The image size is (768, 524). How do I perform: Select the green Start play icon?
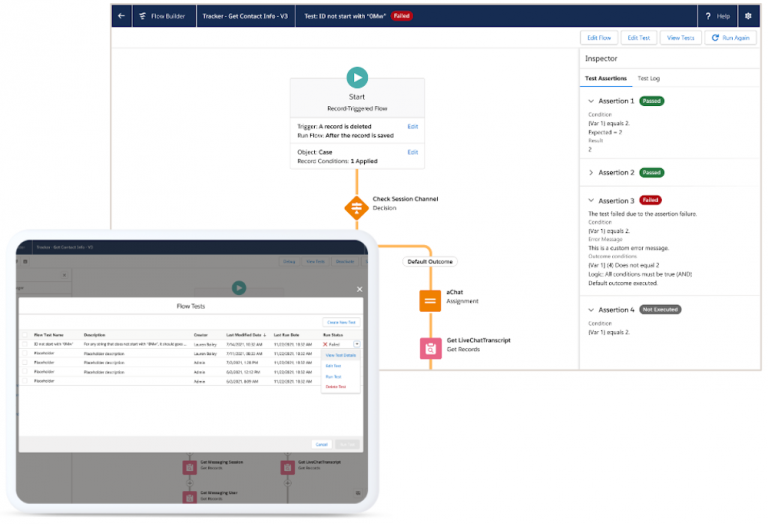(x=357, y=78)
